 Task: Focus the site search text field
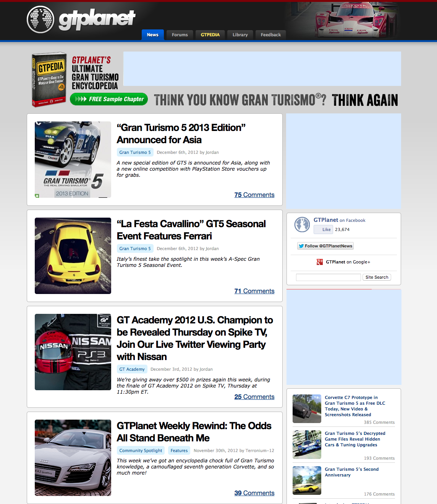(329, 277)
